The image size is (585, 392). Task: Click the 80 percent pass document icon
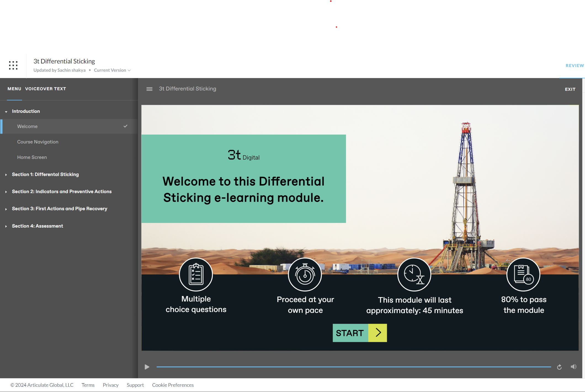(x=523, y=274)
